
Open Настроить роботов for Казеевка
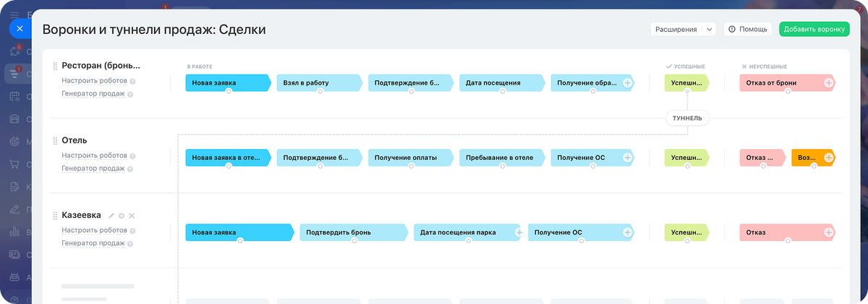[x=94, y=231]
